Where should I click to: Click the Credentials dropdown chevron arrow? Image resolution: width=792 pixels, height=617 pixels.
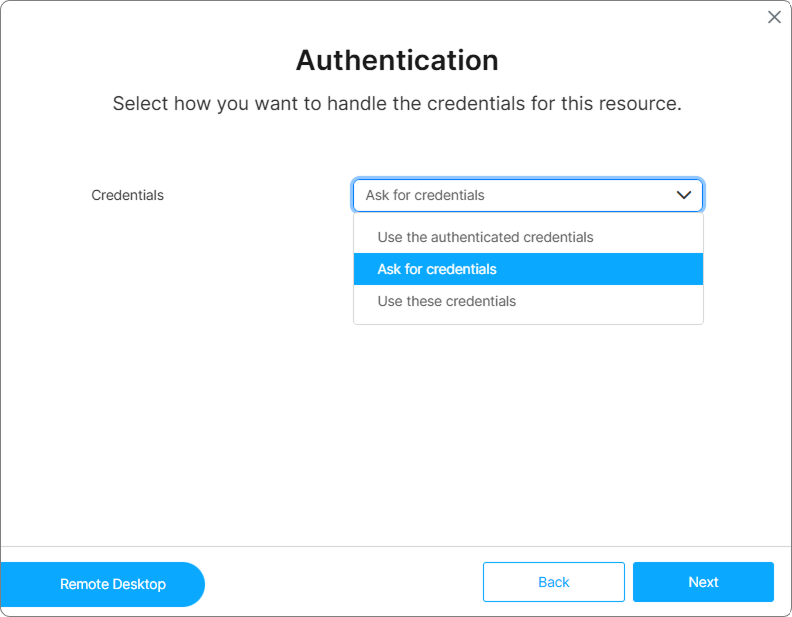coord(683,195)
